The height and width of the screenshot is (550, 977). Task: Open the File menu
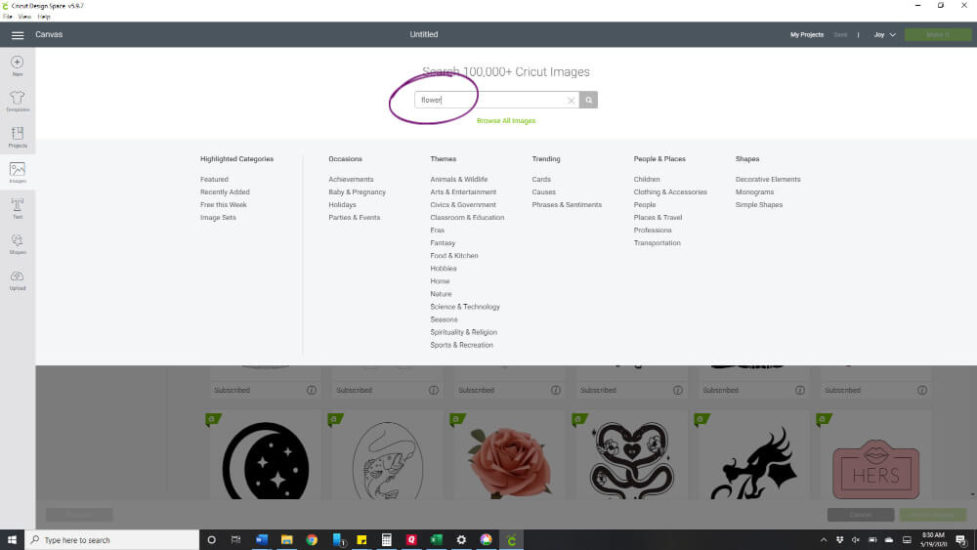(7, 17)
